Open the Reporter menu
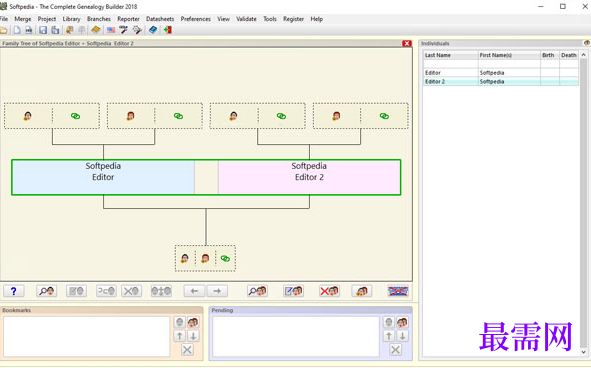Screen dimensions: 591x368 pyautogui.click(x=129, y=19)
